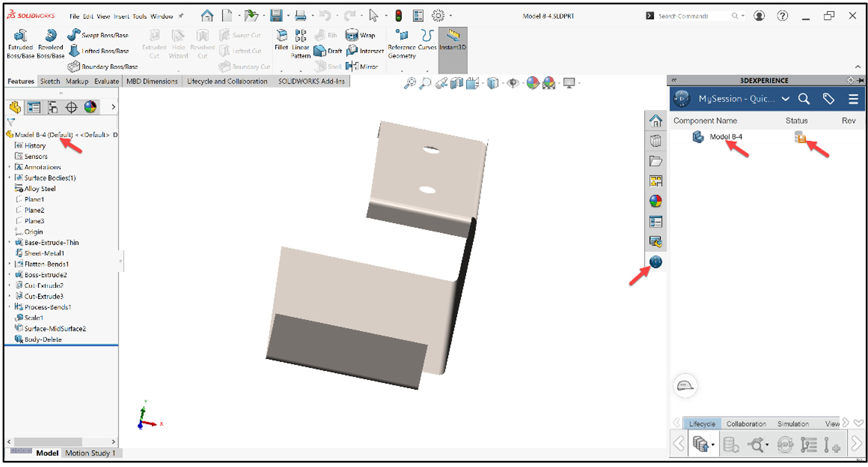Screen dimensions: 868x467
Task: Switch to the Collaboration tab
Action: (x=746, y=423)
